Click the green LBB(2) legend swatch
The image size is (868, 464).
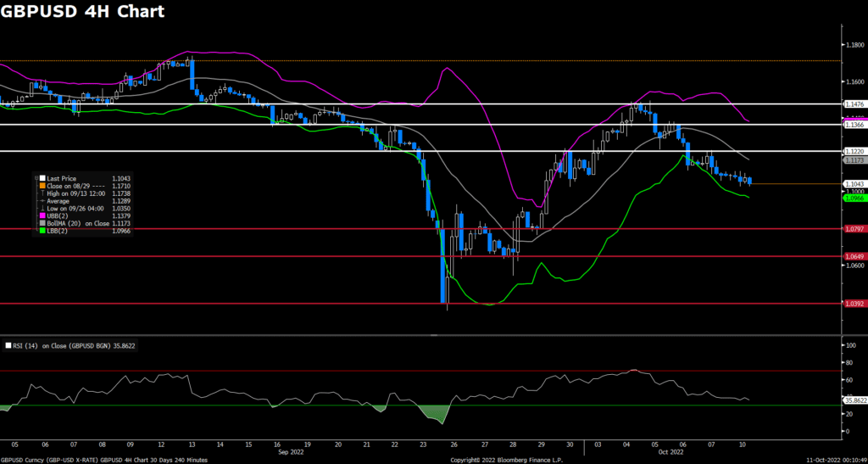click(x=42, y=229)
